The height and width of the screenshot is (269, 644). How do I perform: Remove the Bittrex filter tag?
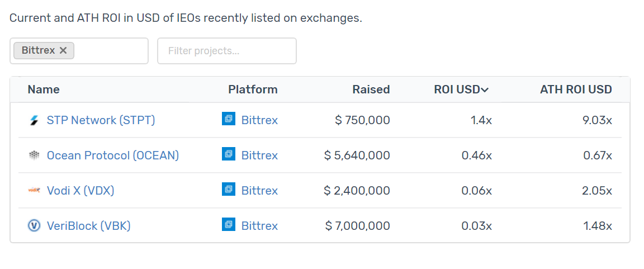63,50
